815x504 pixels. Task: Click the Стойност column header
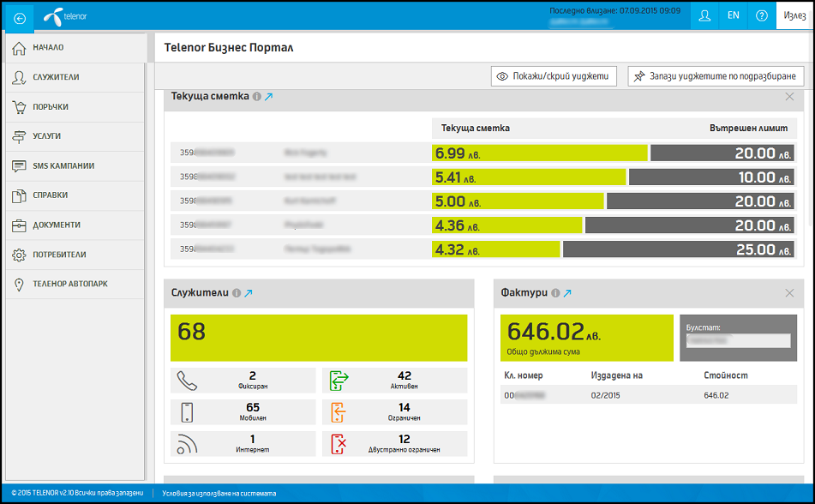point(726,375)
